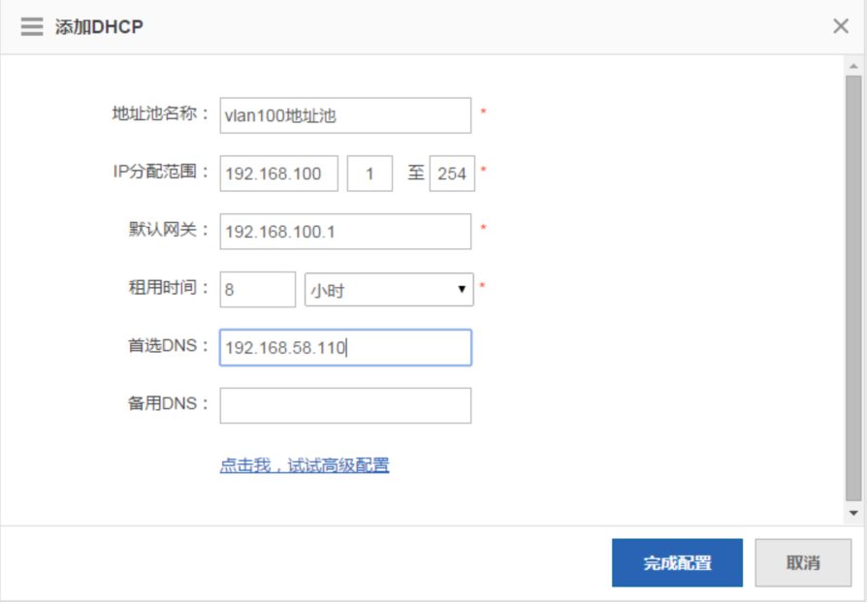Click the 添加DHCP dialog title text
This screenshot has height=604, width=868.
[99, 26]
